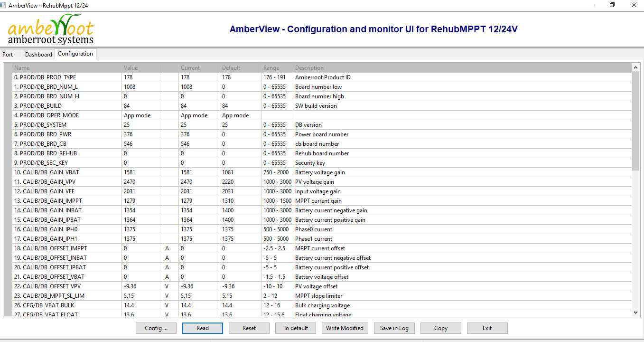Click description Battery voltage gain
The image size is (644, 342).
pyautogui.click(x=320, y=172)
